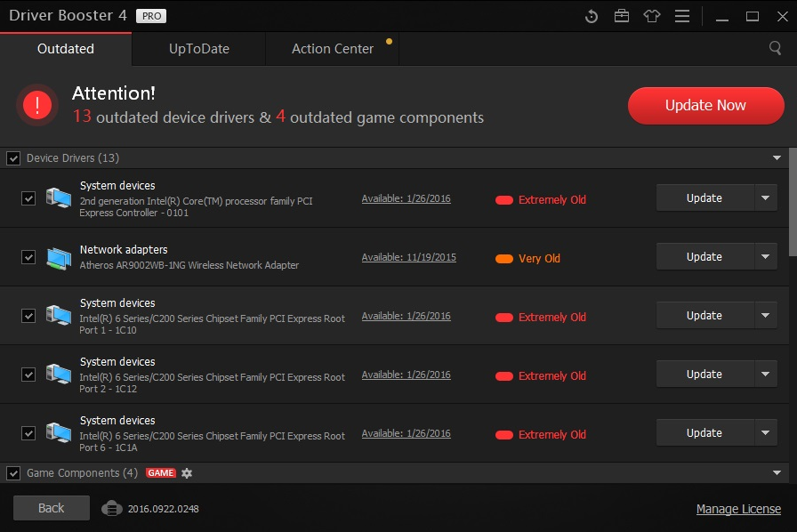
Task: Open the Action Center tab
Action: (x=333, y=49)
